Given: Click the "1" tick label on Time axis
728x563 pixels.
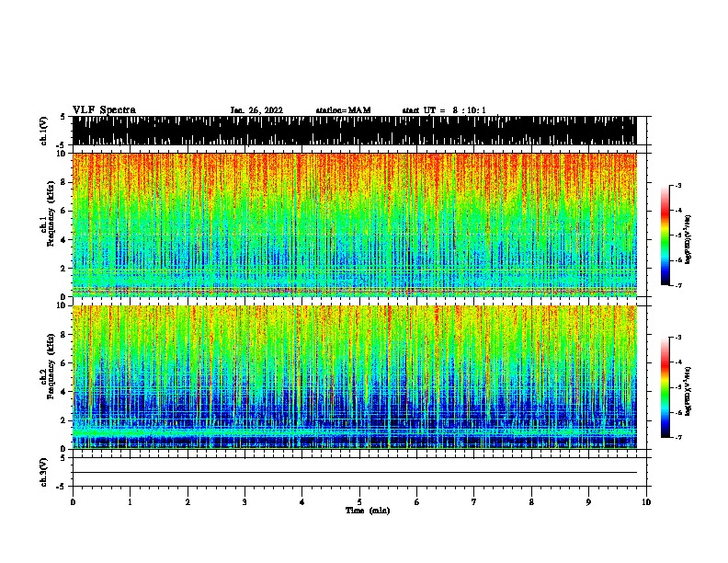Looking at the screenshot, I should (x=130, y=501).
